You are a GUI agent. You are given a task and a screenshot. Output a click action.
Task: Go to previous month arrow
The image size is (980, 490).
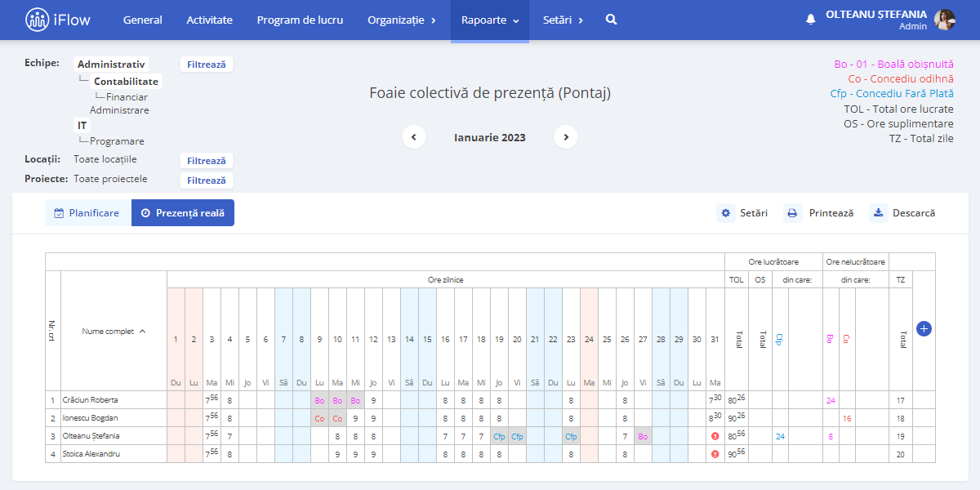tap(414, 137)
